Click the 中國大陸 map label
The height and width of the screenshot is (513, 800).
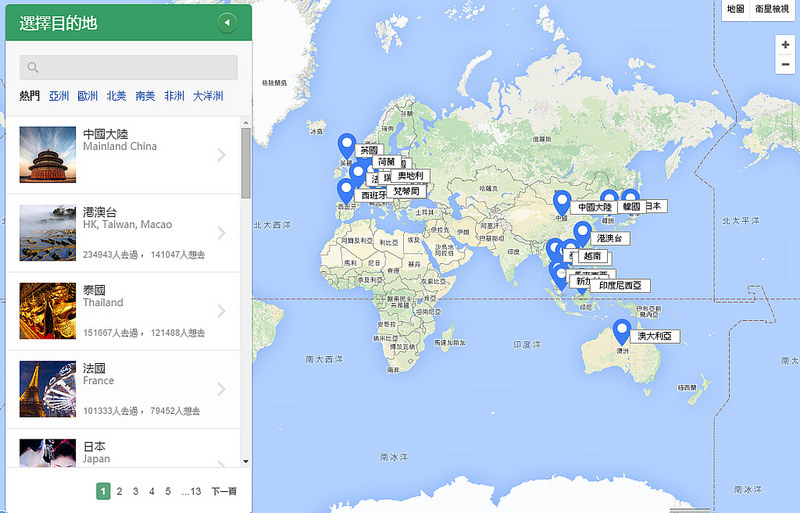tap(594, 207)
